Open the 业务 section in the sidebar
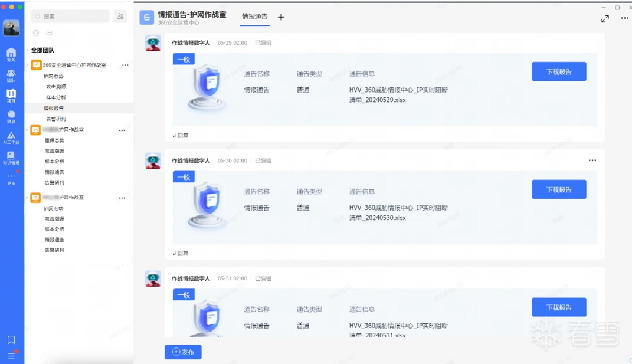Screen dimensions: 632x364 pyautogui.click(x=11, y=55)
